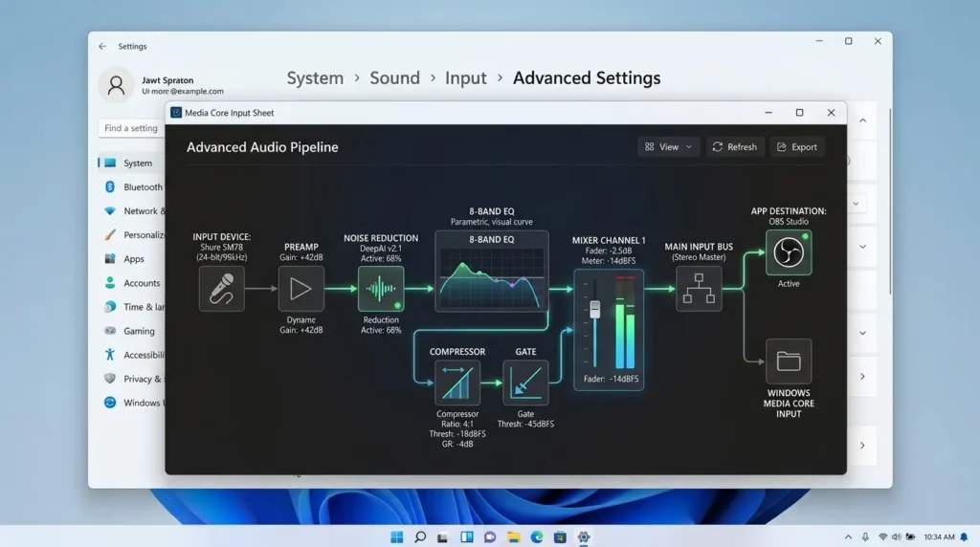980x547 pixels.
Task: Click the Mixer Channel 1 level meter
Action: (x=625, y=323)
